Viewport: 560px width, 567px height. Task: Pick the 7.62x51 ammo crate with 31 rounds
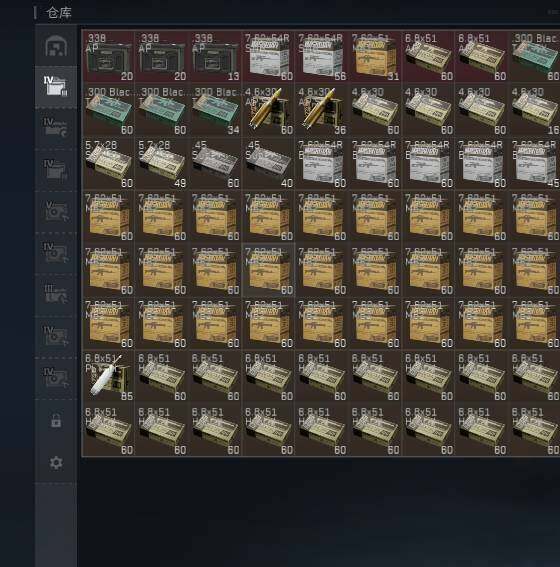[x=376, y=57]
